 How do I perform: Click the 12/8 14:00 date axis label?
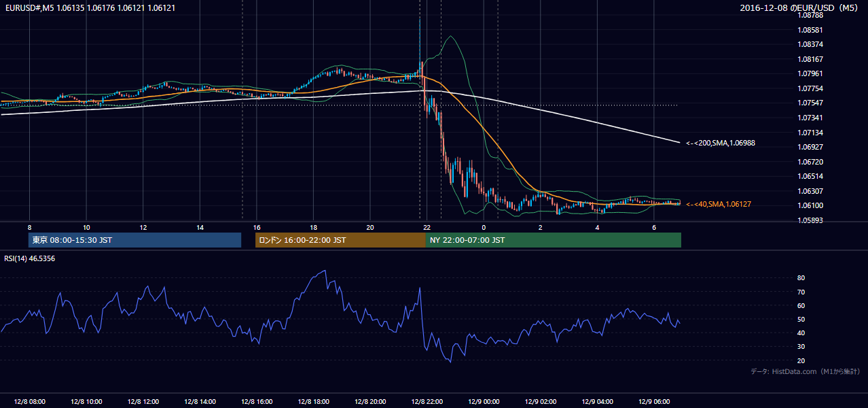click(x=200, y=402)
